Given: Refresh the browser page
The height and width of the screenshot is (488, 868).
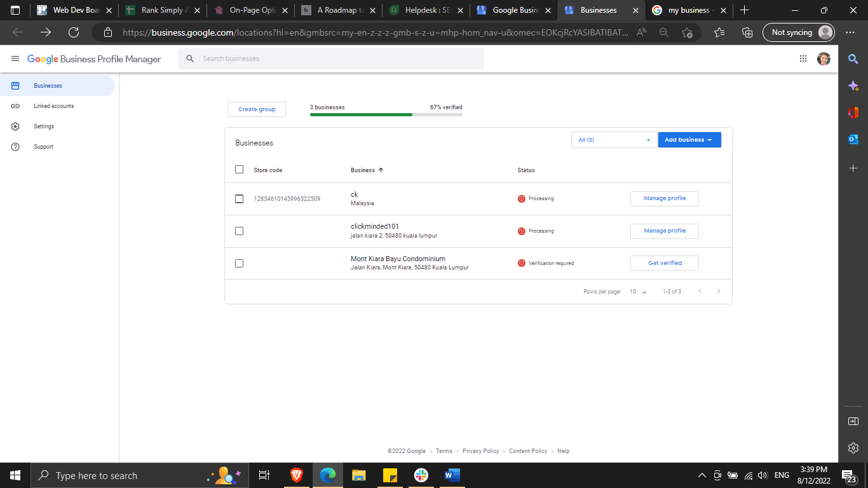Looking at the screenshot, I should pos(74,32).
